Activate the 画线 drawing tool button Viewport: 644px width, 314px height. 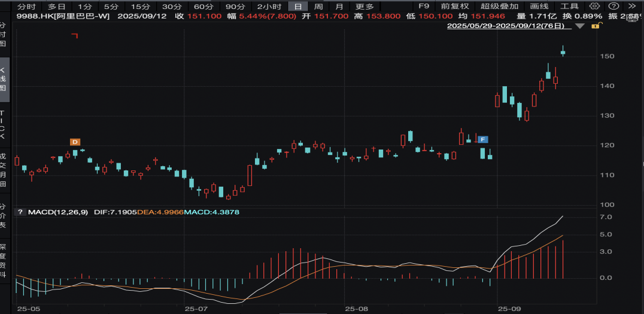click(x=539, y=6)
